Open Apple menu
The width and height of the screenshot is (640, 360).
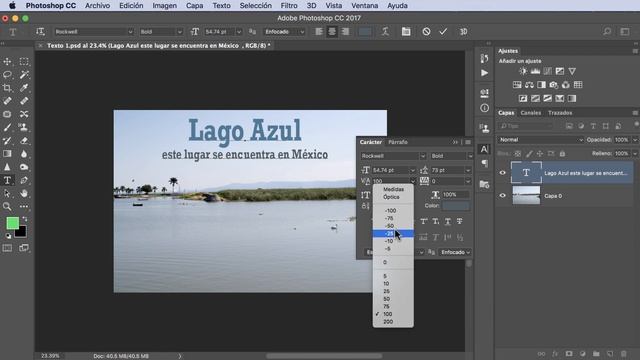pyautogui.click(x=12, y=6)
